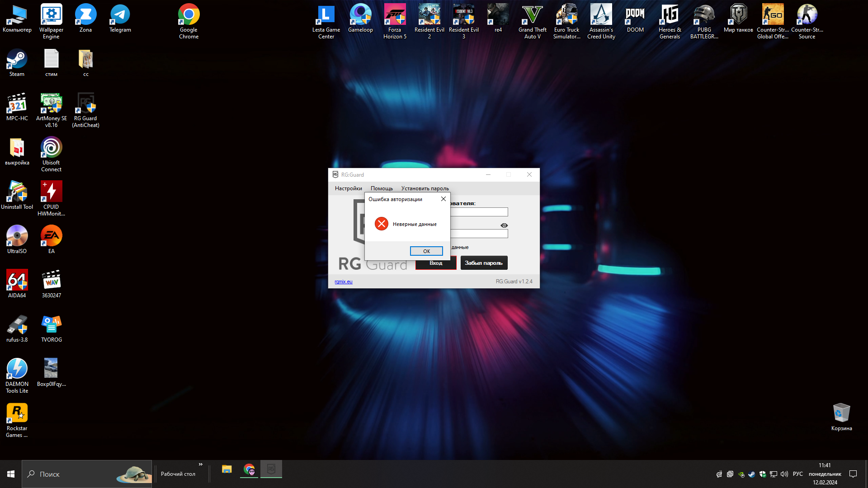Dismiss the error with OK
Viewport: 868px width, 488px height.
click(x=426, y=251)
